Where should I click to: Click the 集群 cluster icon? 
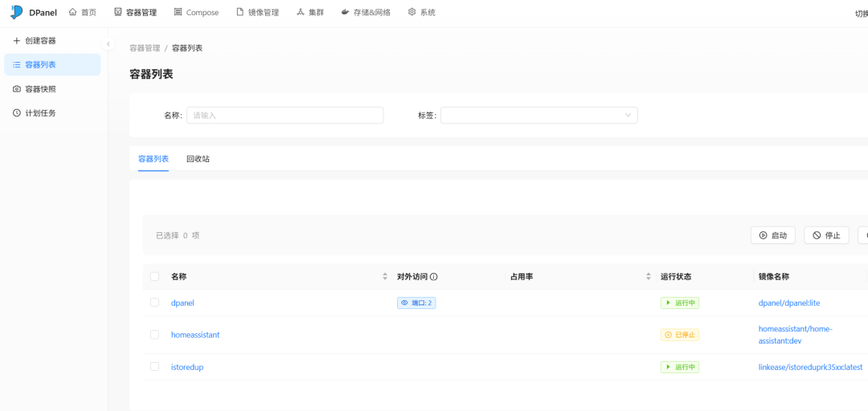point(301,12)
